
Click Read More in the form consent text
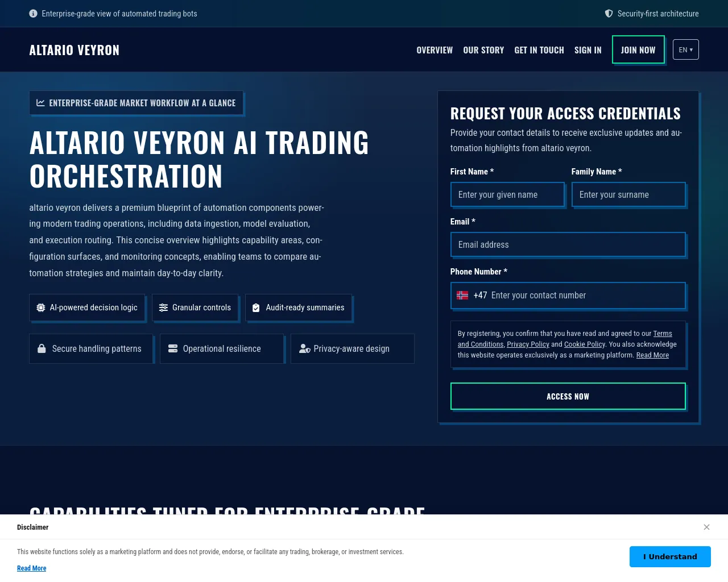pyautogui.click(x=652, y=355)
